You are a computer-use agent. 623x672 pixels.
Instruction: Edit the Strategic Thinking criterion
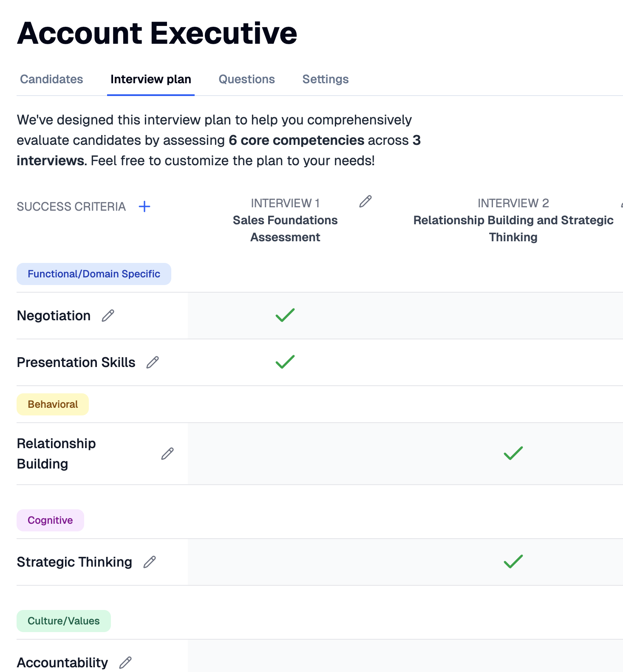[150, 562]
